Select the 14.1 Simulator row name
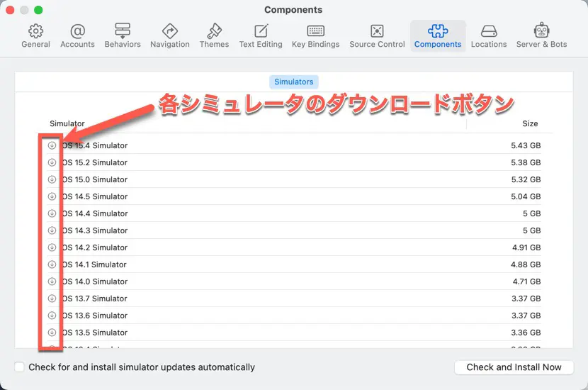588x390 pixels. point(94,264)
